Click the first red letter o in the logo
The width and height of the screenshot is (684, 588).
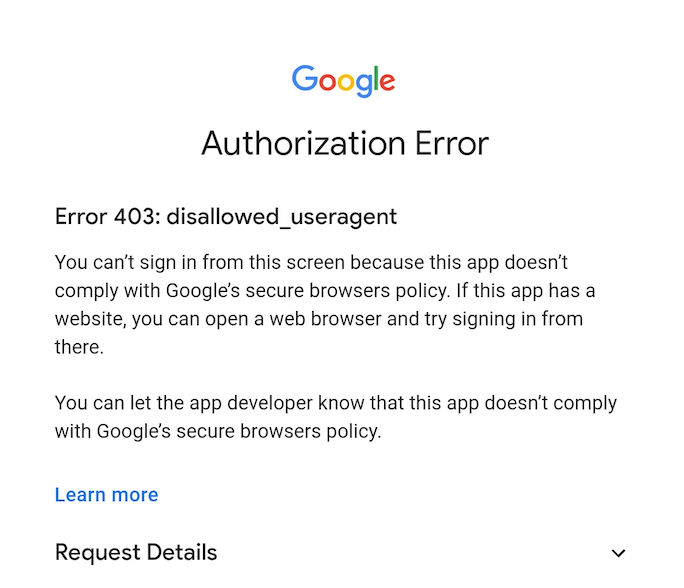pos(327,82)
